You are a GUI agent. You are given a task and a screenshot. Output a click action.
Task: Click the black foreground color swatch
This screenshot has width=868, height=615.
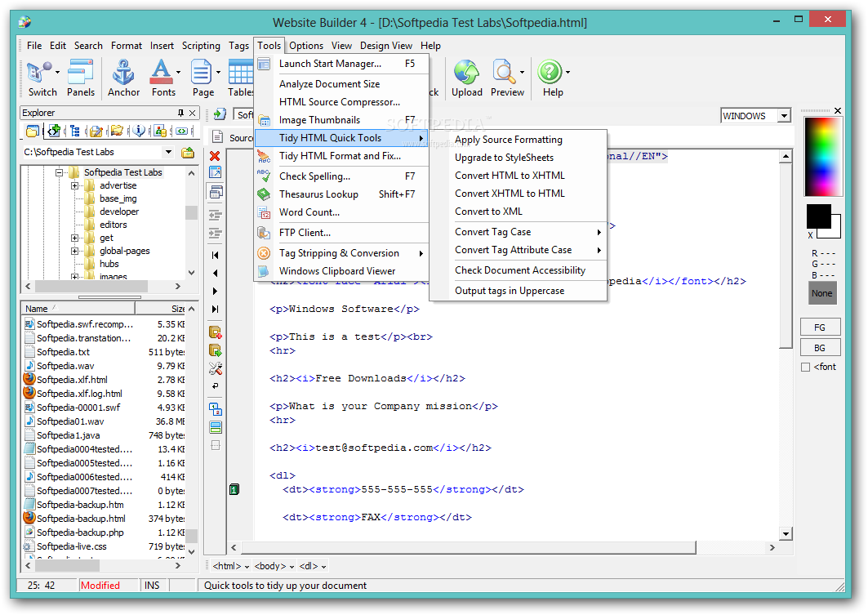[x=817, y=216]
